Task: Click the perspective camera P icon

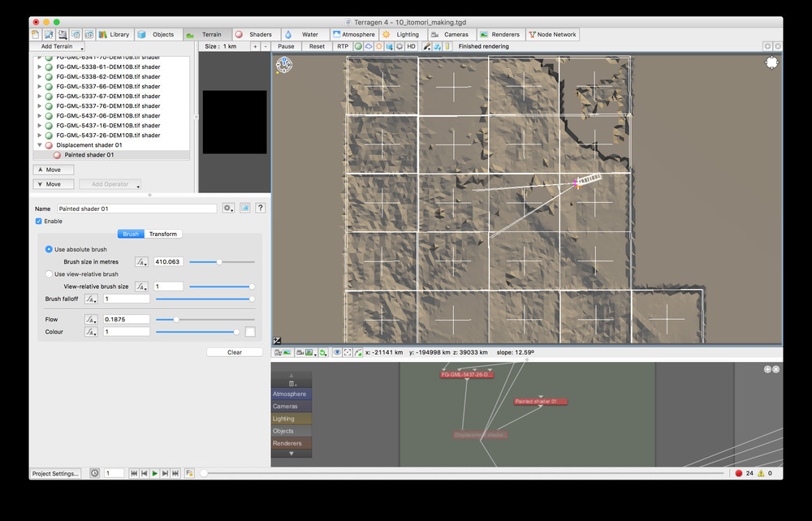Action: pyautogui.click(x=305, y=353)
